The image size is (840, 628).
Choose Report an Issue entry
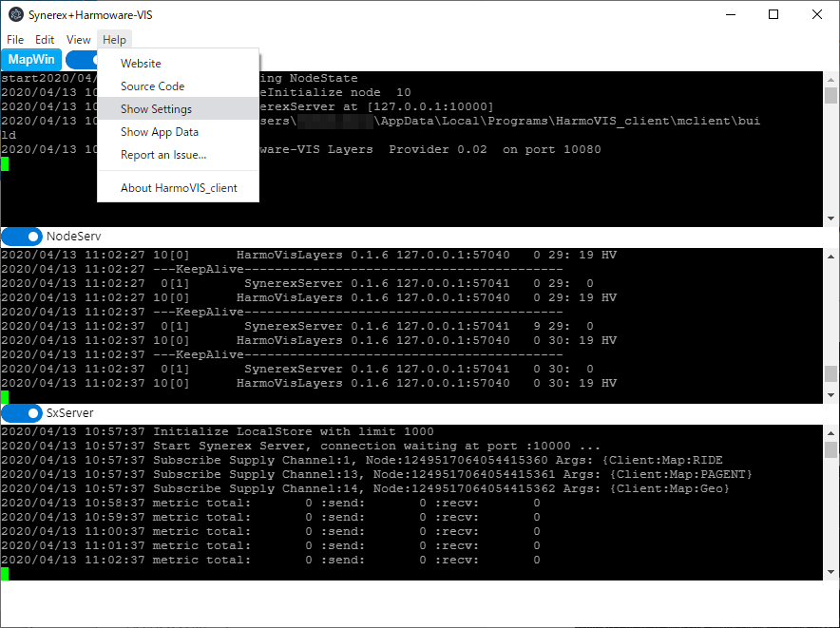(178, 155)
